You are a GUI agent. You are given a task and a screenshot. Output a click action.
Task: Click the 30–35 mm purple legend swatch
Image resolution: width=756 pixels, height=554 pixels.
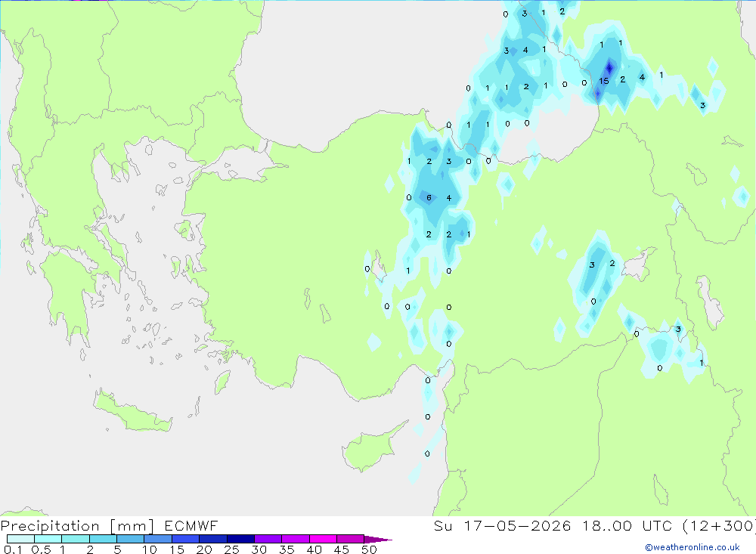tap(268, 539)
